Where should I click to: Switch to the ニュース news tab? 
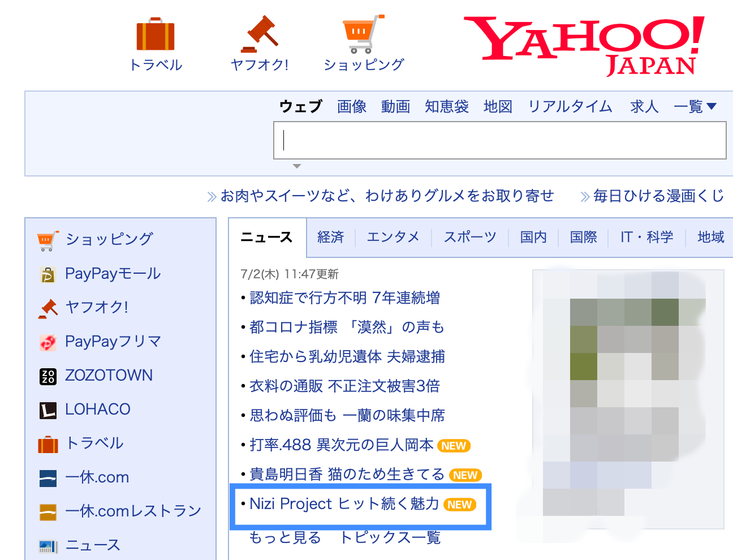coord(267,238)
